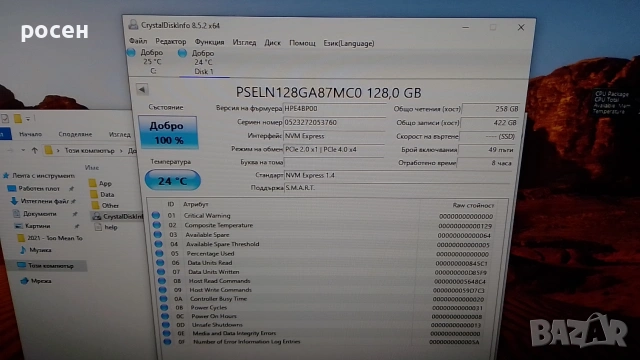
Task: Click the Атрибут column header
Action: pyautogui.click(x=196, y=204)
